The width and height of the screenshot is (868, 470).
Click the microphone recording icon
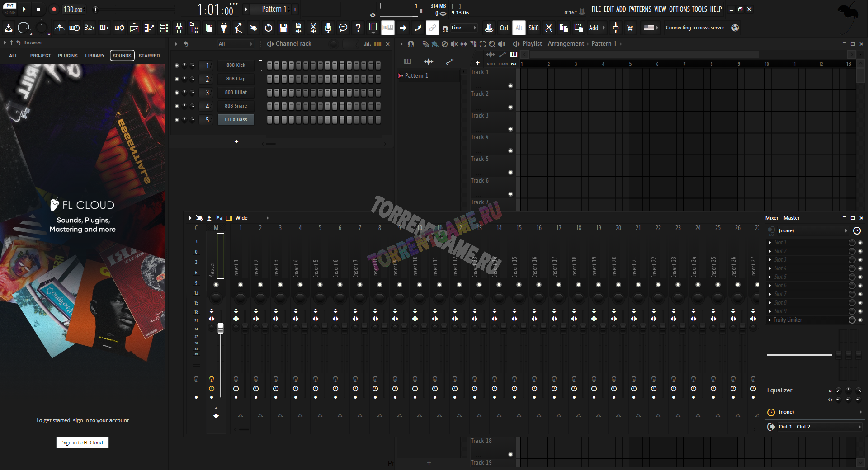[x=328, y=28]
